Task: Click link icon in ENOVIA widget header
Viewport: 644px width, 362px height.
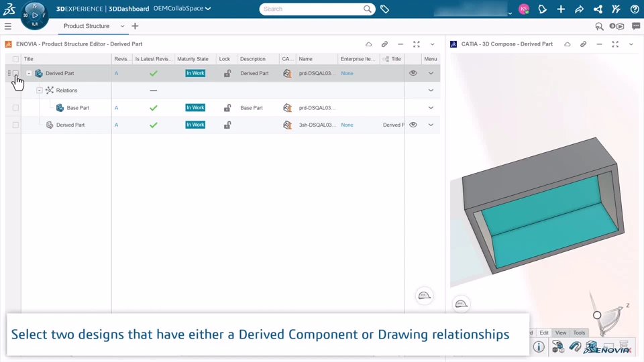Action: 384,44
